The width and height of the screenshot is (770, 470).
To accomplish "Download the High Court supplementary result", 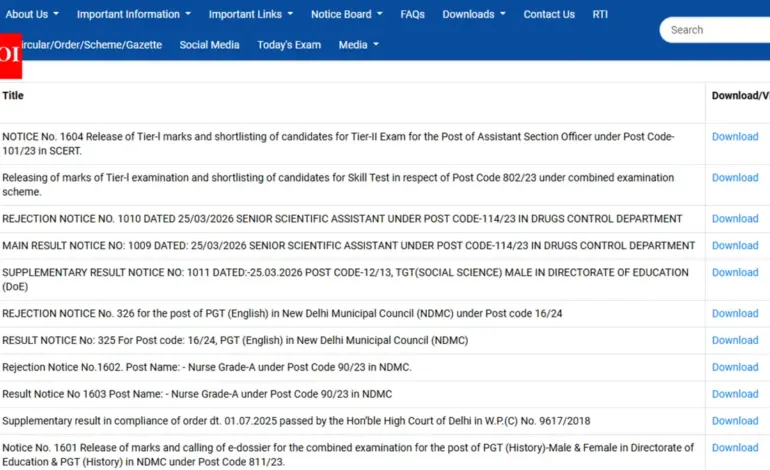I will 735,421.
